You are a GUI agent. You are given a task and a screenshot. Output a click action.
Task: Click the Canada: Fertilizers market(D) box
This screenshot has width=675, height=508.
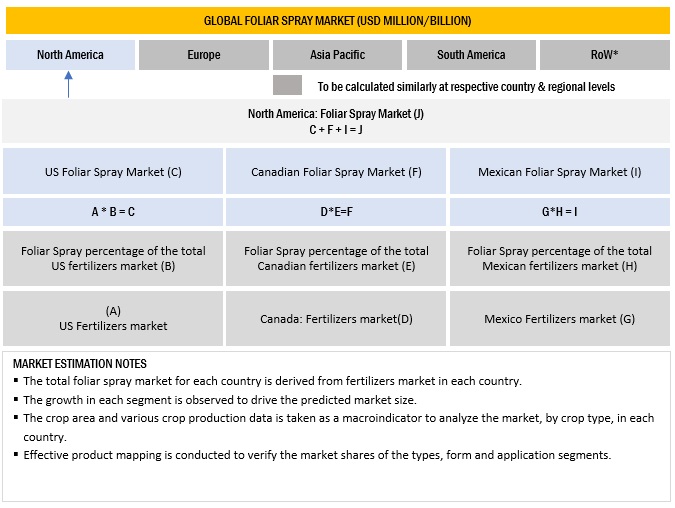[x=336, y=318]
